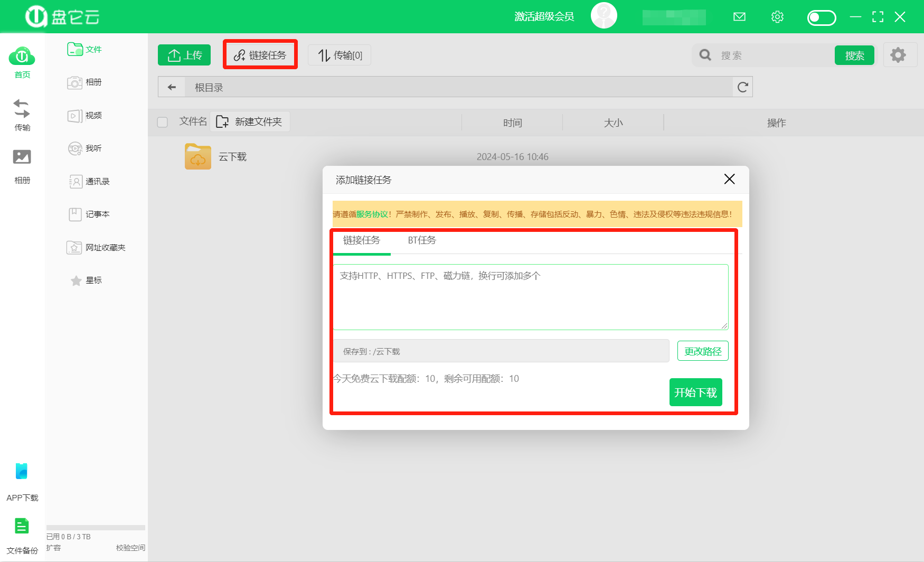Click the search field
The width and height of the screenshot is (924, 562).
pyautogui.click(x=774, y=55)
